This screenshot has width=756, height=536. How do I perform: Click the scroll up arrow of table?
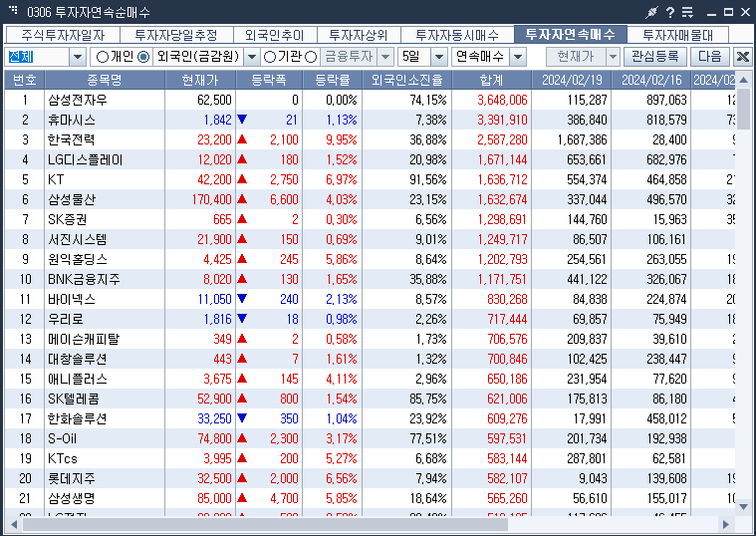coord(743,79)
